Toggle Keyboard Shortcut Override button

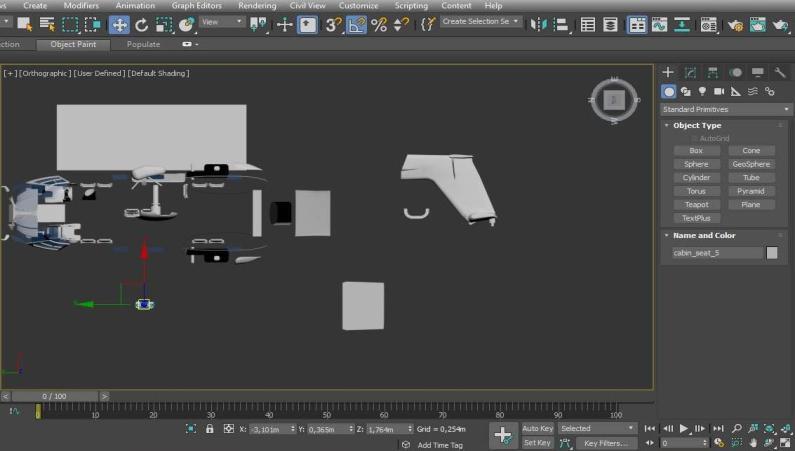click(307, 25)
